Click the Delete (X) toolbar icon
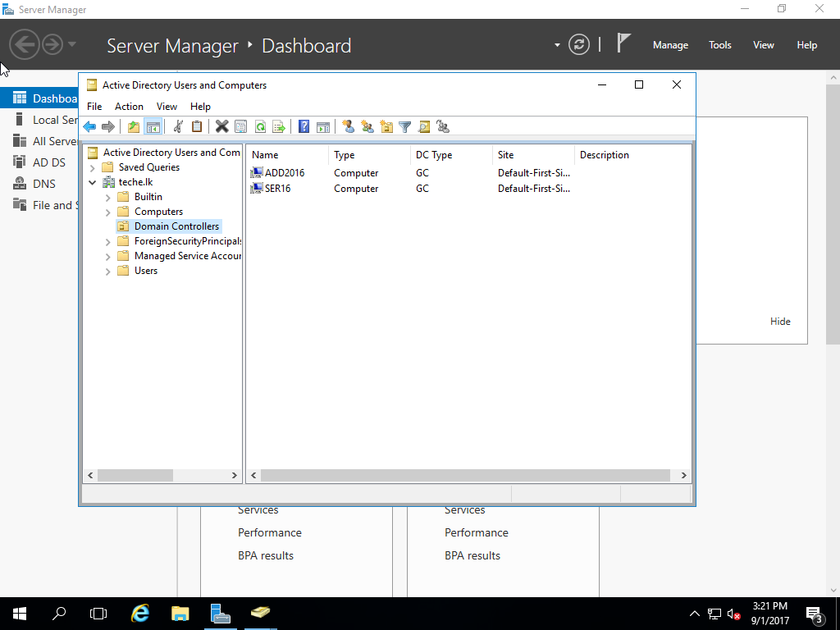Screen dimensions: 840x630 [x=221, y=126]
